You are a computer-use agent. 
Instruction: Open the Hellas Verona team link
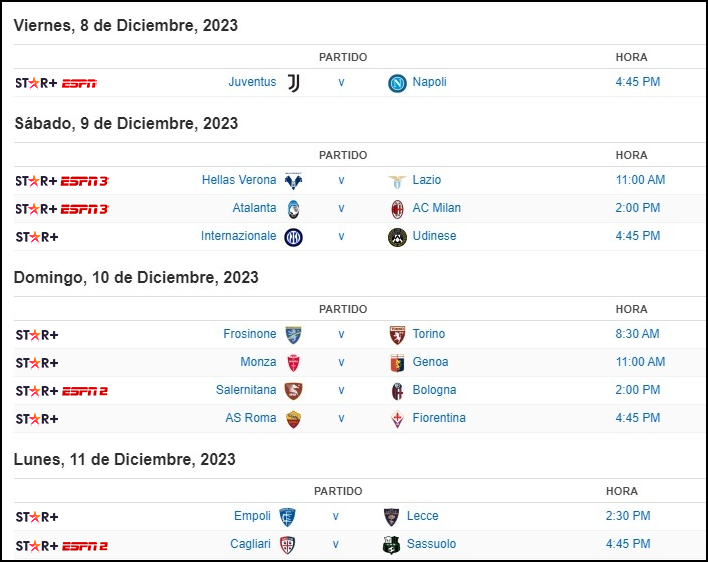coord(239,180)
